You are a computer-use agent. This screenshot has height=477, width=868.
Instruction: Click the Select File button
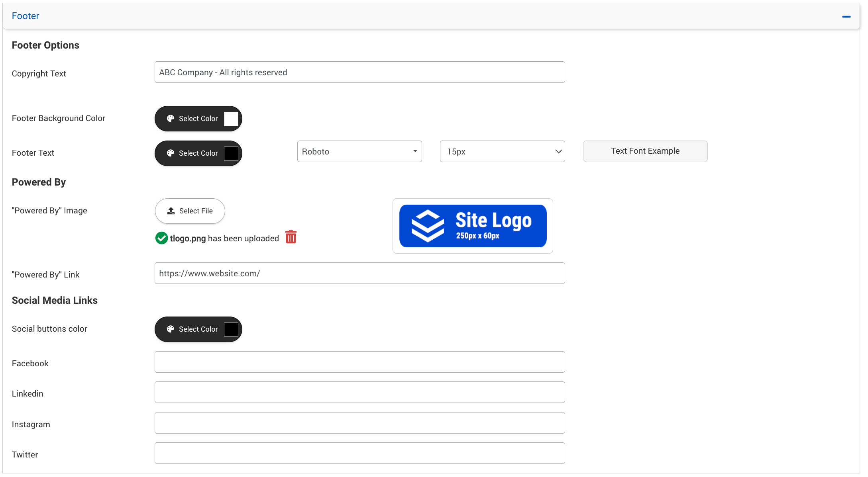[x=190, y=211]
